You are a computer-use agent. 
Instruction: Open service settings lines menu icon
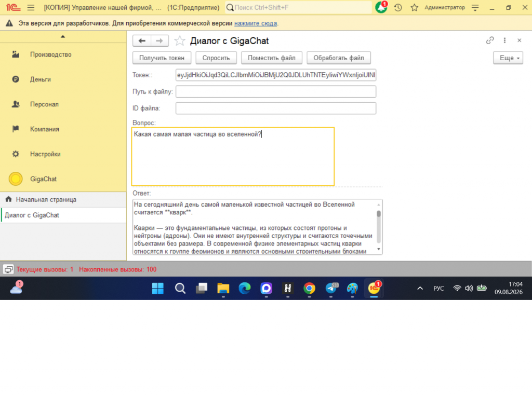[475, 7]
